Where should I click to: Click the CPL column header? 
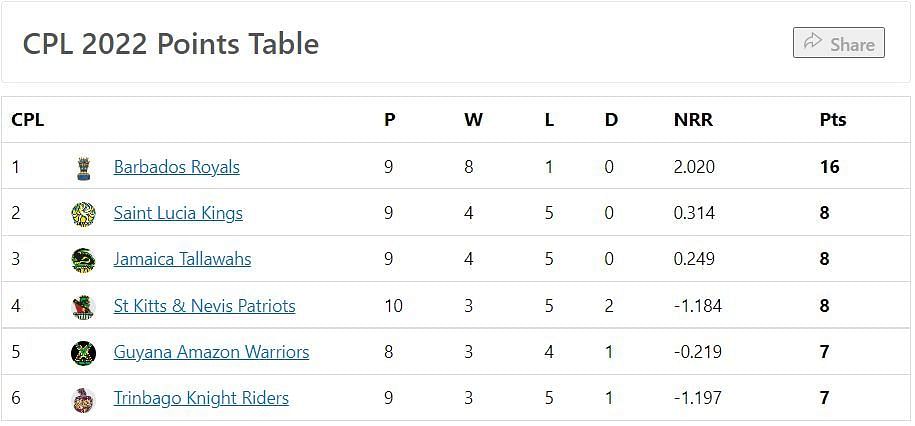pyautogui.click(x=27, y=120)
